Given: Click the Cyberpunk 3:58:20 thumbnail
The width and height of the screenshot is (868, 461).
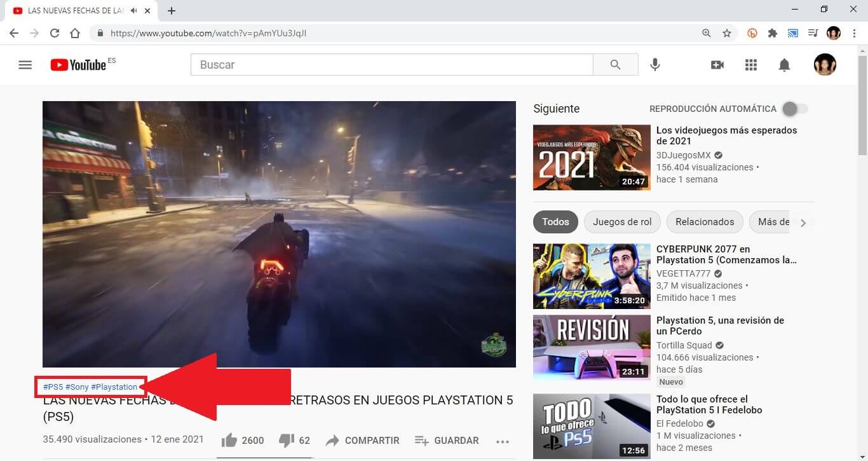Looking at the screenshot, I should pyautogui.click(x=592, y=276).
